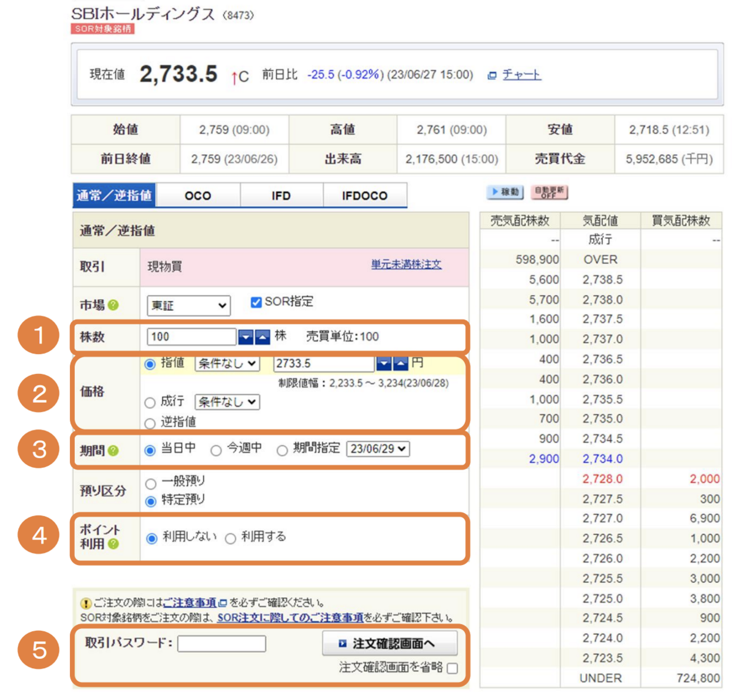Open the チャート link

(x=521, y=75)
